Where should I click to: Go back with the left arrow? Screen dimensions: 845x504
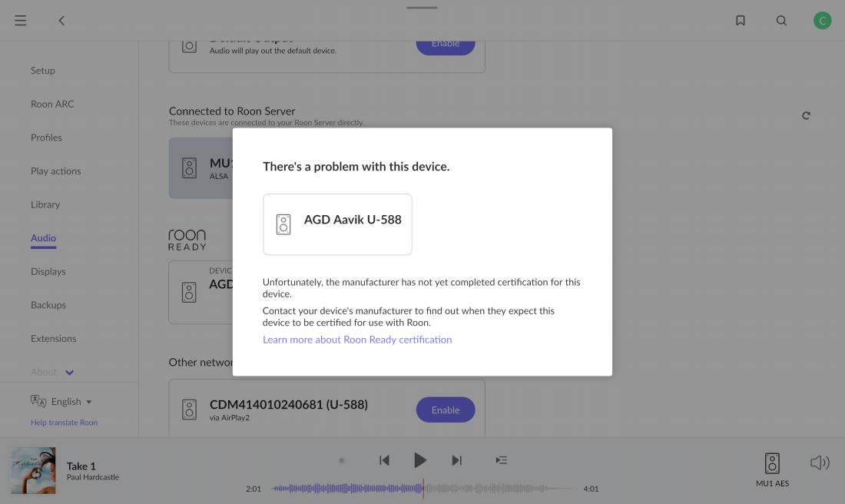pos(61,21)
